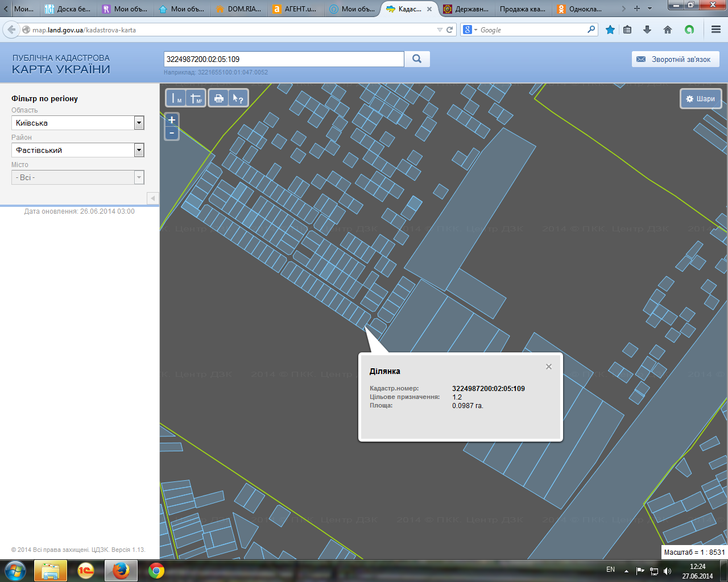Zoom in on the map
Image resolution: width=728 pixels, height=582 pixels.
[x=172, y=120]
